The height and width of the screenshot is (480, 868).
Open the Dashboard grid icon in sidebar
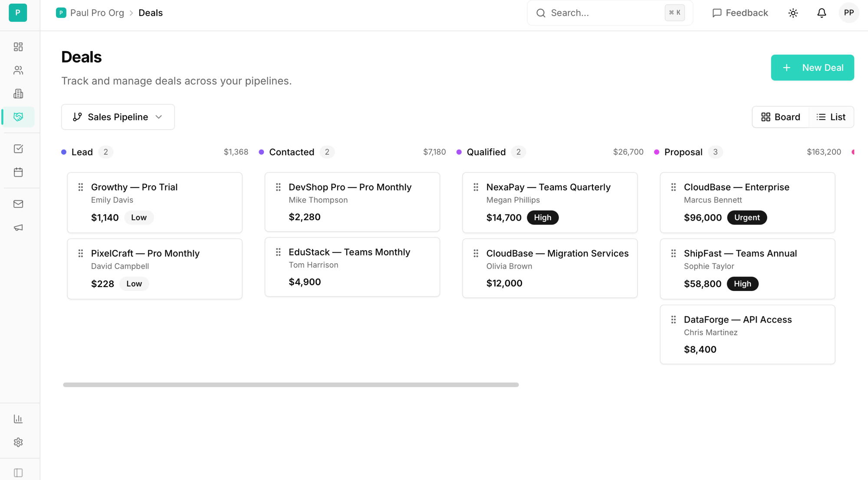tap(18, 47)
